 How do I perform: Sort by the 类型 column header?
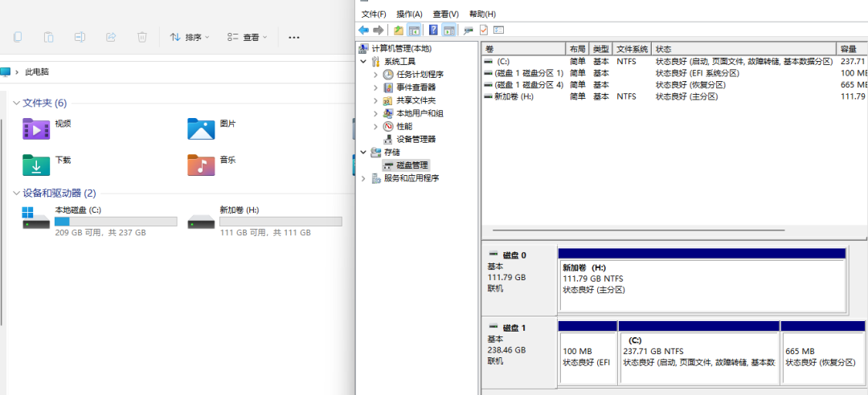(x=601, y=49)
